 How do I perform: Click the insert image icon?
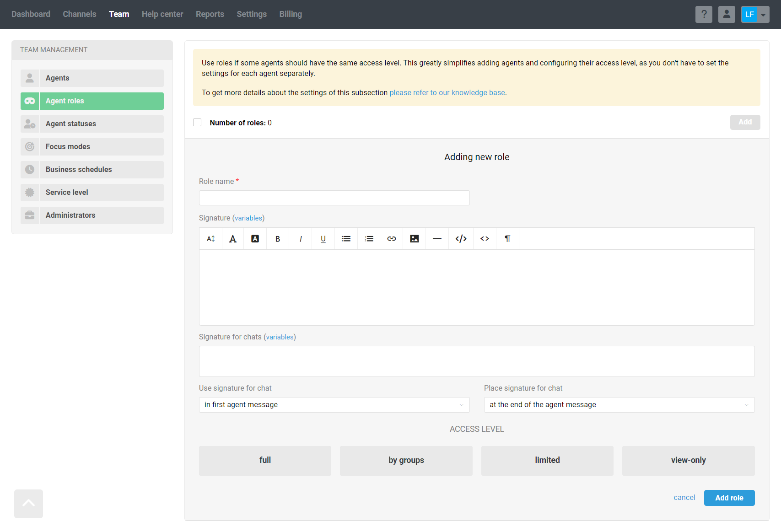pos(415,239)
